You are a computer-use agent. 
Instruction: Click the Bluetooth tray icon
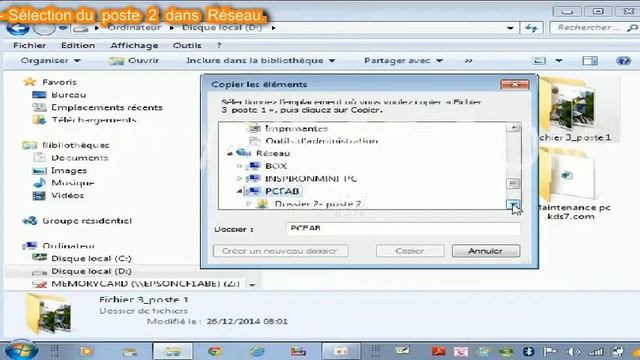click(528, 351)
